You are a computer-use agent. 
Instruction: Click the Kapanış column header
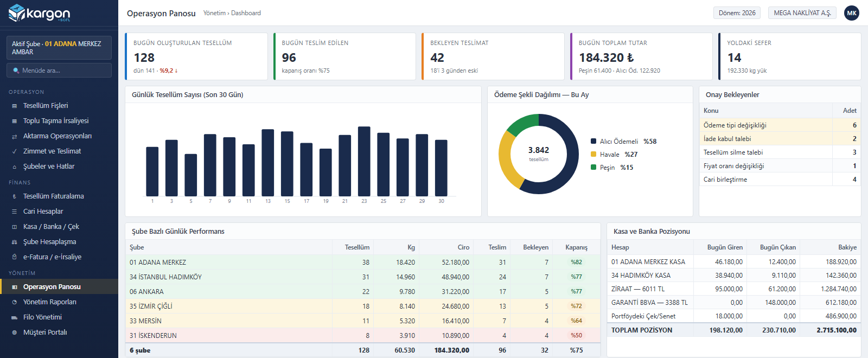click(x=576, y=247)
